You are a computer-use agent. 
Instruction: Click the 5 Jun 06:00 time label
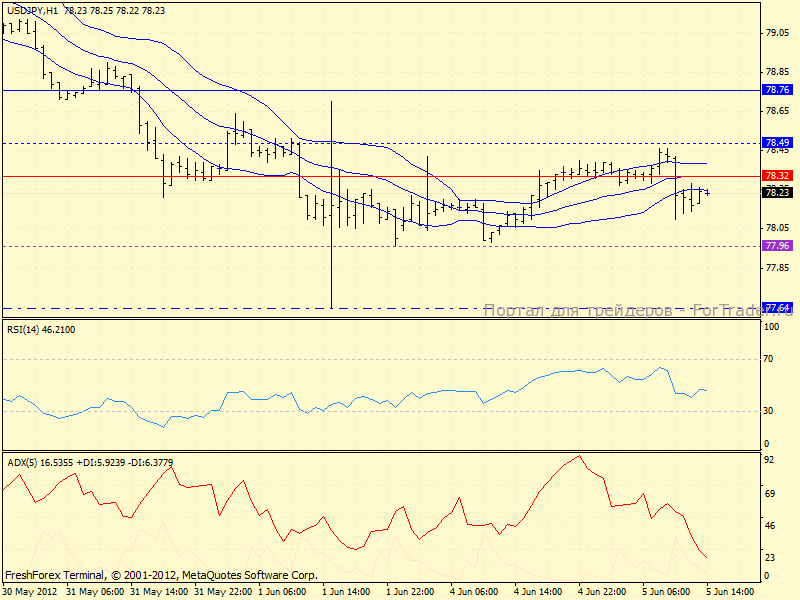coord(666,591)
